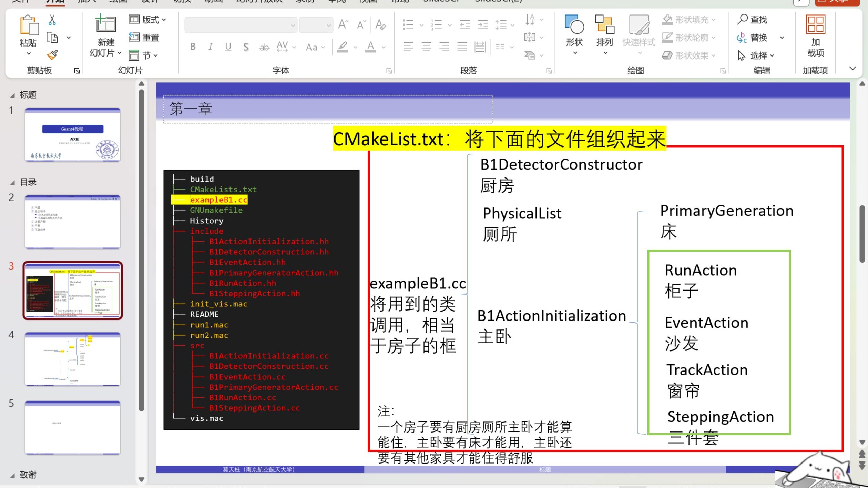
Task: Click the Reset (重置) slide icon
Action: (144, 37)
